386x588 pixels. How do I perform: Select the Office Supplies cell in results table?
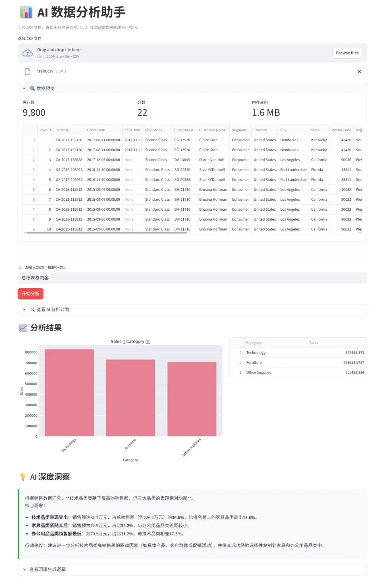point(275,372)
